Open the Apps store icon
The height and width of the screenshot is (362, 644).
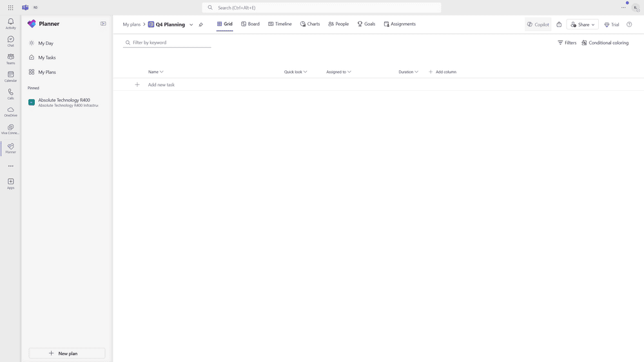(11, 184)
